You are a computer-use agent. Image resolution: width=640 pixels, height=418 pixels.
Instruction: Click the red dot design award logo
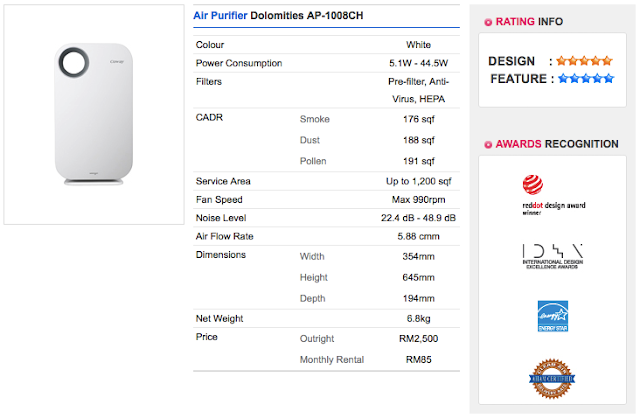tap(553, 195)
